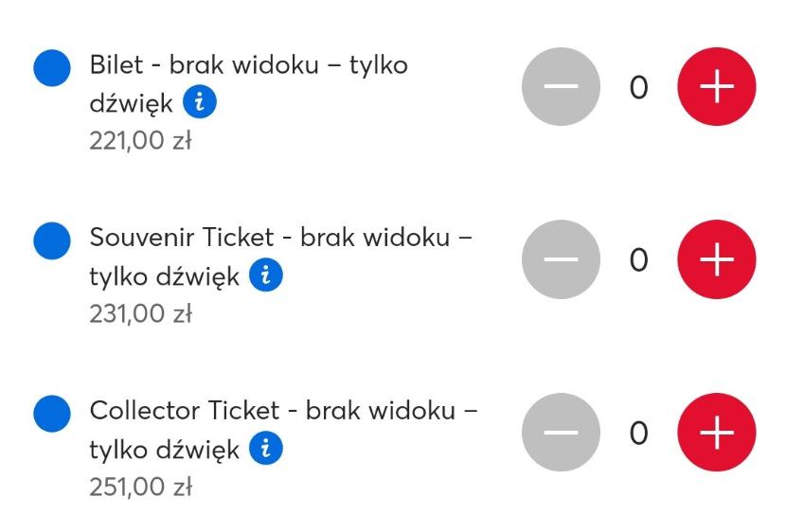
Task: Open info for the Bilet ticket
Action: pyautogui.click(x=200, y=102)
